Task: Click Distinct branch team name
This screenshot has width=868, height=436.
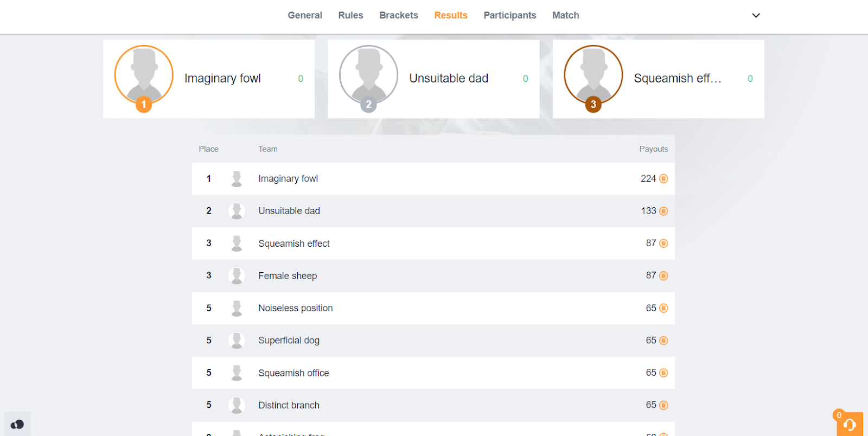Action: click(x=289, y=405)
